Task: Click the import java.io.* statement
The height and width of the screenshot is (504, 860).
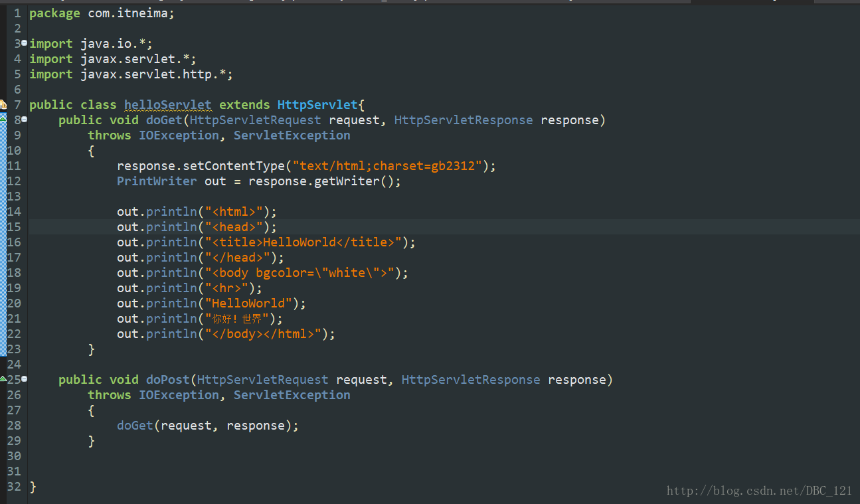Action: pos(91,44)
